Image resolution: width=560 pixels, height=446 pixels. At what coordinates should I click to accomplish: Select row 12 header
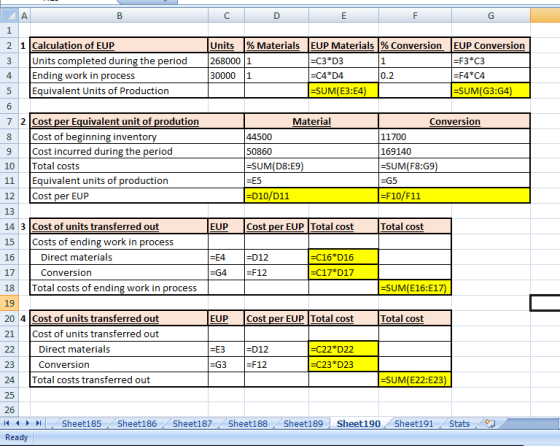click(9, 196)
